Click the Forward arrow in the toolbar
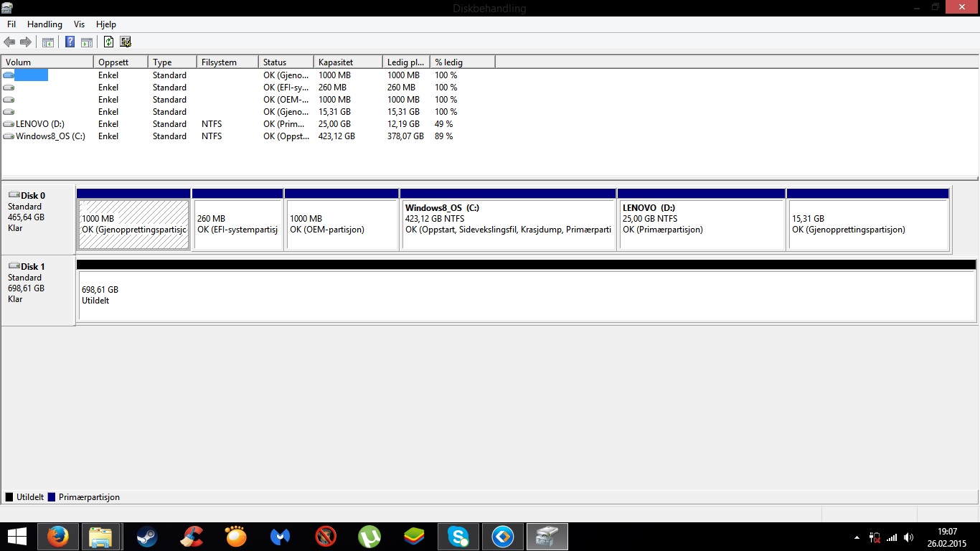The height and width of the screenshot is (551, 980). point(26,42)
